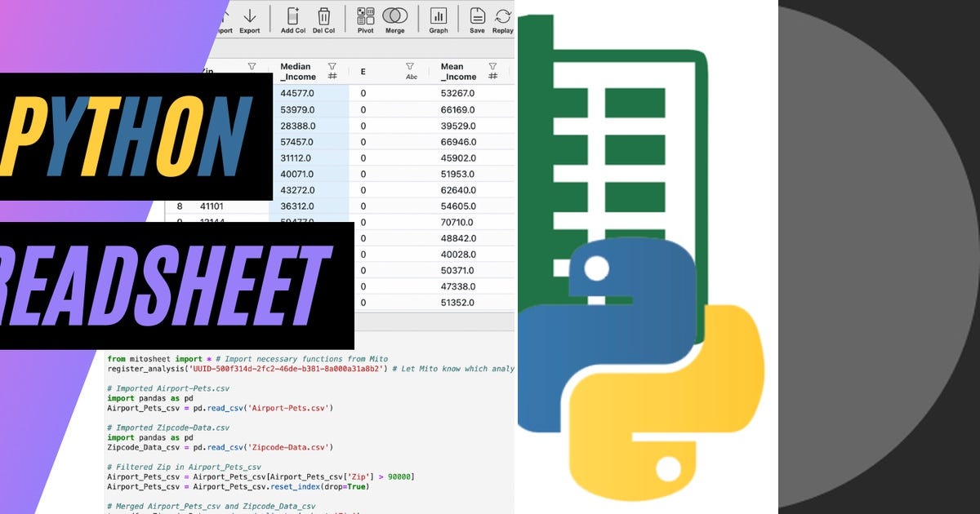This screenshot has height=514, width=980.
Task: Click the Replay analysis icon
Action: point(502,18)
